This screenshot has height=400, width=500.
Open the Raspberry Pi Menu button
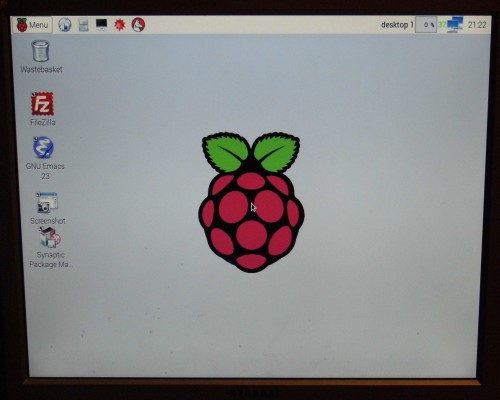point(32,25)
